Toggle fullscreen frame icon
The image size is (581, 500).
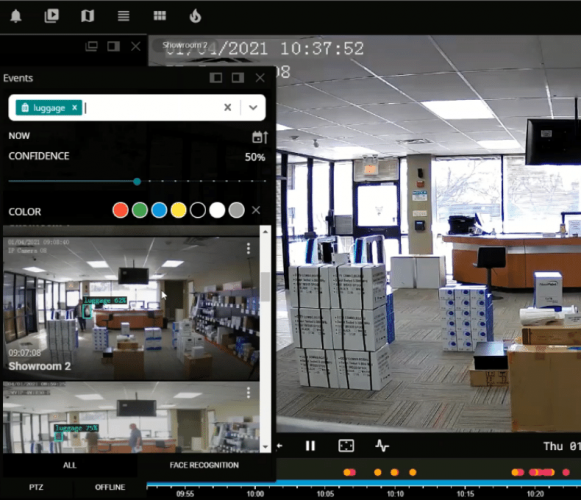346,446
